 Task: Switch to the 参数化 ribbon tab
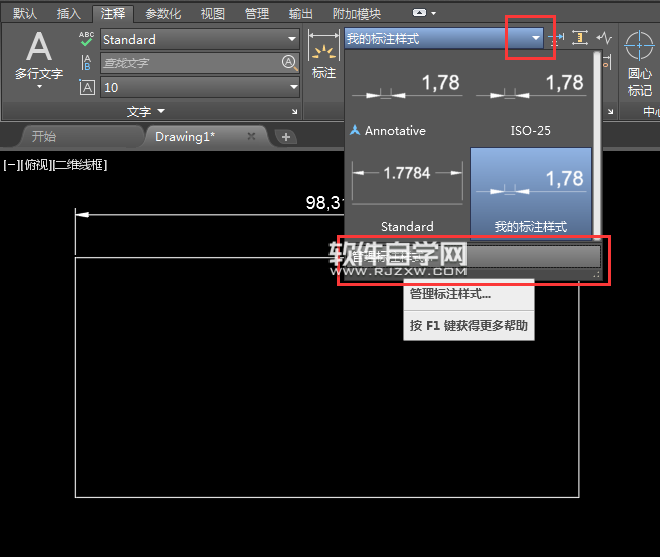(163, 14)
